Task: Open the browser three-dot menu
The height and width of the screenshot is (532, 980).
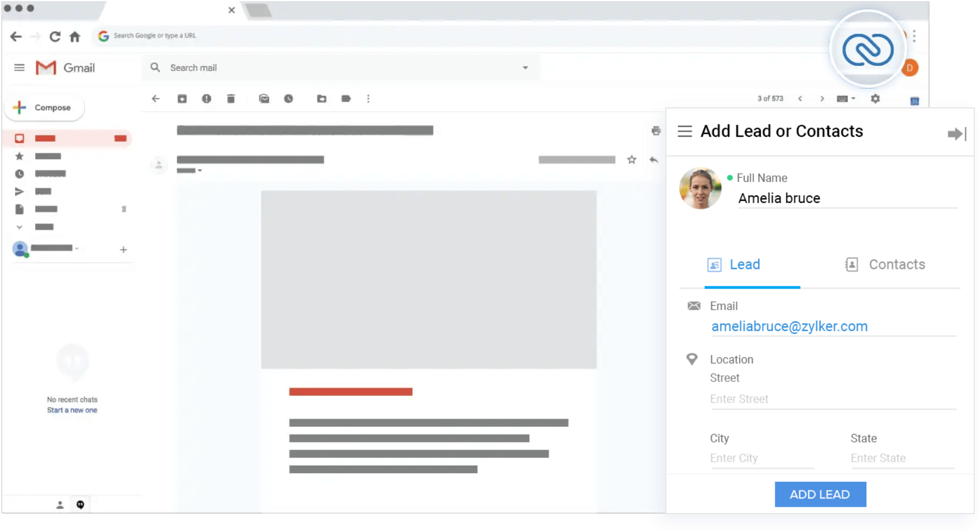Action: pos(914,36)
